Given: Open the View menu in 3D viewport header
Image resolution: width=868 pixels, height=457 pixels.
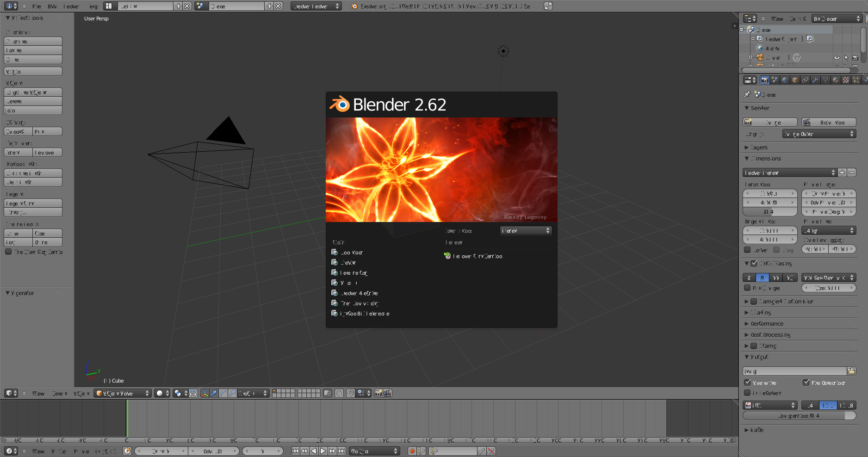Looking at the screenshot, I should (38, 394).
